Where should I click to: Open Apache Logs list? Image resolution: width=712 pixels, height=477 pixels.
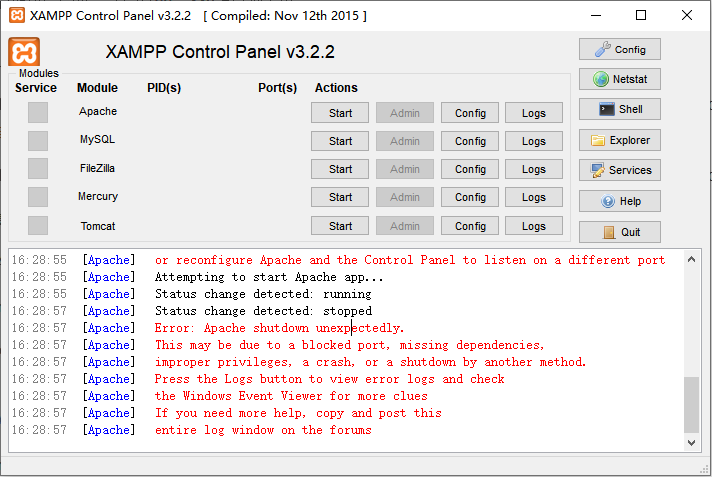tap(534, 113)
